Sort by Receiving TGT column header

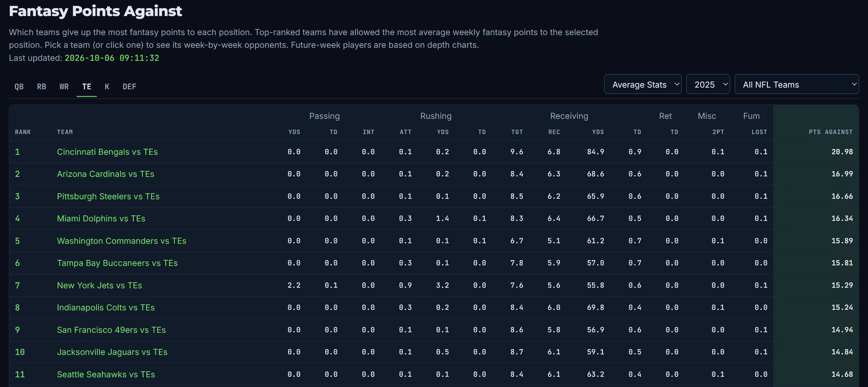coord(517,132)
